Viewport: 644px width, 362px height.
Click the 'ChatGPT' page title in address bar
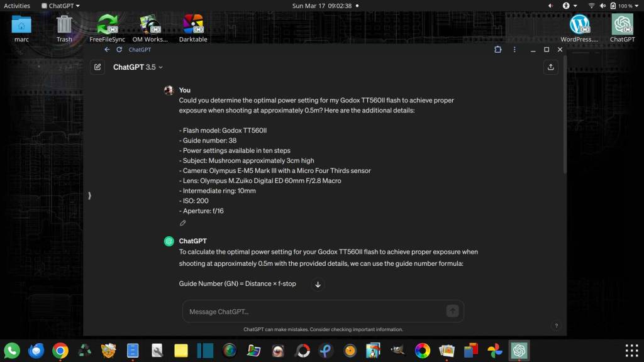pyautogui.click(x=140, y=49)
